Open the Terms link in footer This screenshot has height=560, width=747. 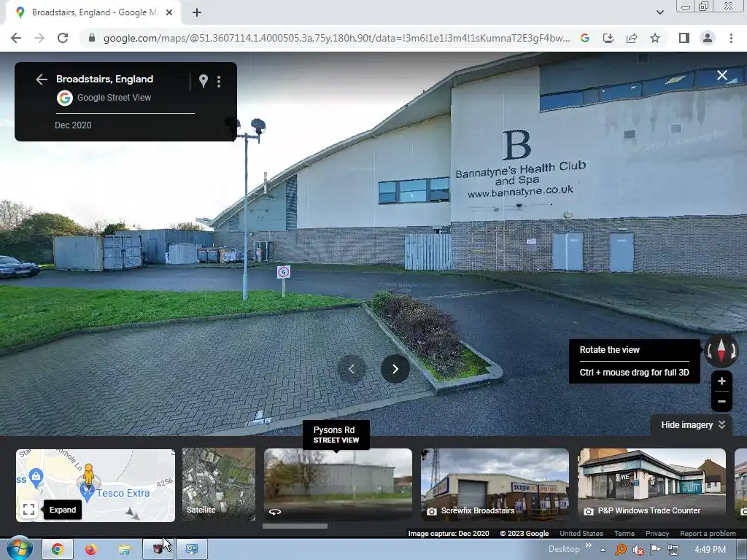624,533
